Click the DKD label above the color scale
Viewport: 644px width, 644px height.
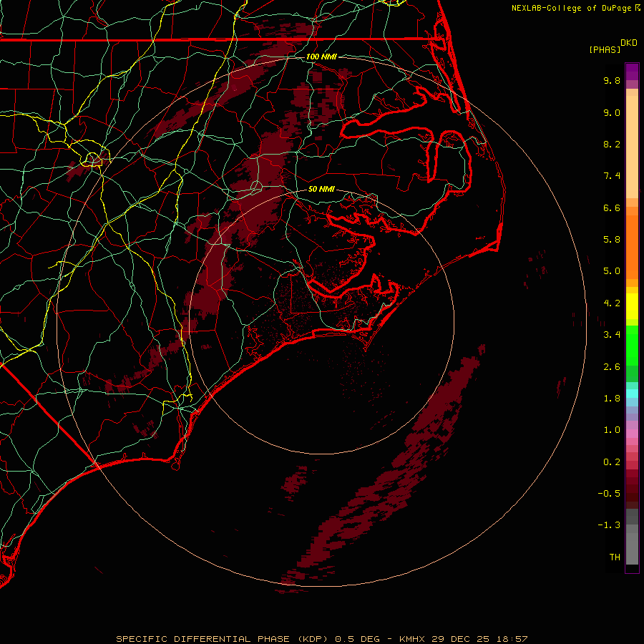pyautogui.click(x=629, y=43)
